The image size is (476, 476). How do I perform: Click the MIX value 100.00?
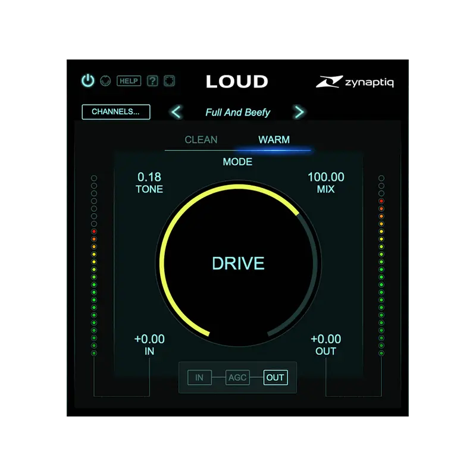[x=325, y=177]
